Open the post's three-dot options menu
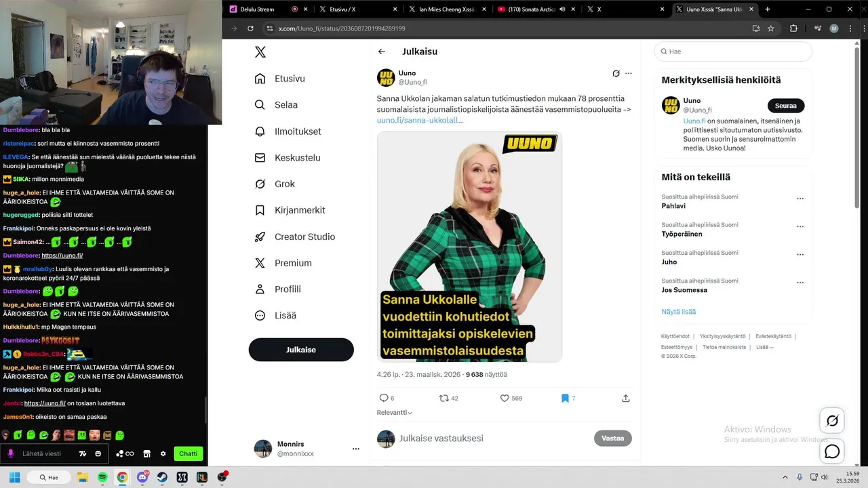The width and height of the screenshot is (868, 488). click(629, 73)
